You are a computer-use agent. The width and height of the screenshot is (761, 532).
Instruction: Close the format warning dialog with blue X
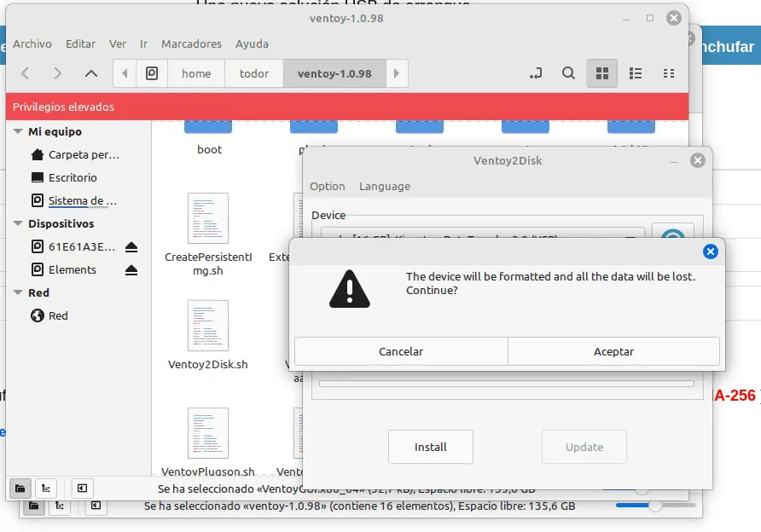[x=710, y=252]
